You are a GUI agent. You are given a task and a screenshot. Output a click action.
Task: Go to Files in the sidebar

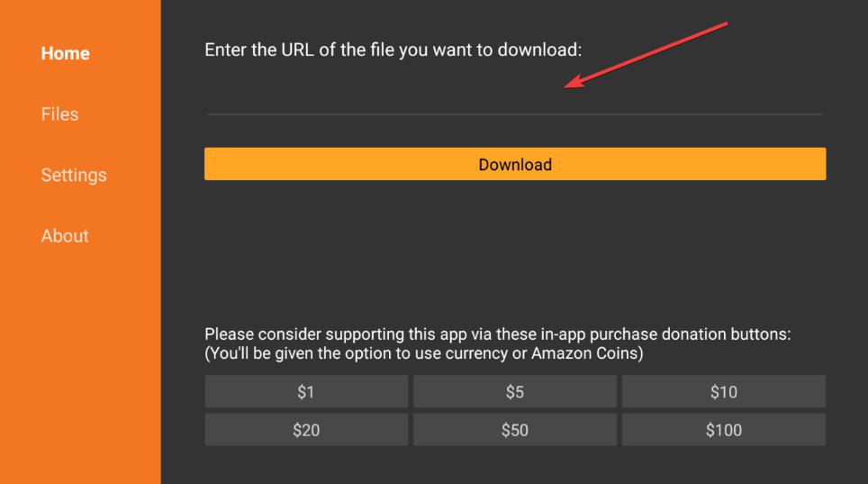coord(59,114)
